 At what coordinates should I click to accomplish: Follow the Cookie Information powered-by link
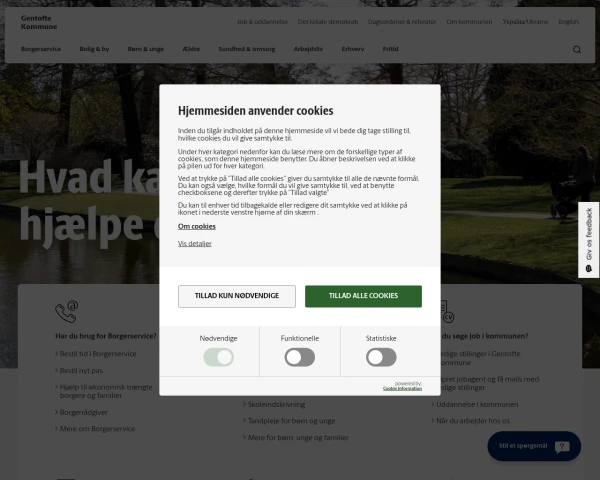403,388
